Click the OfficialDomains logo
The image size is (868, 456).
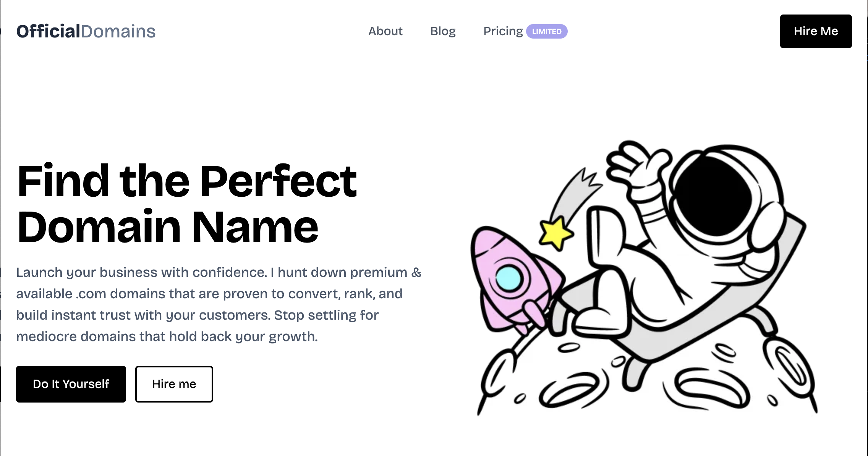coord(86,32)
